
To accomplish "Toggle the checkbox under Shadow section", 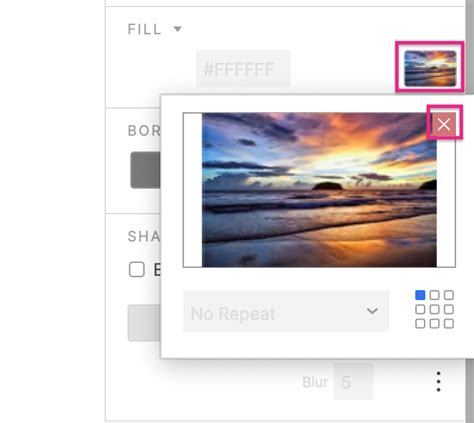I will coord(137,269).
